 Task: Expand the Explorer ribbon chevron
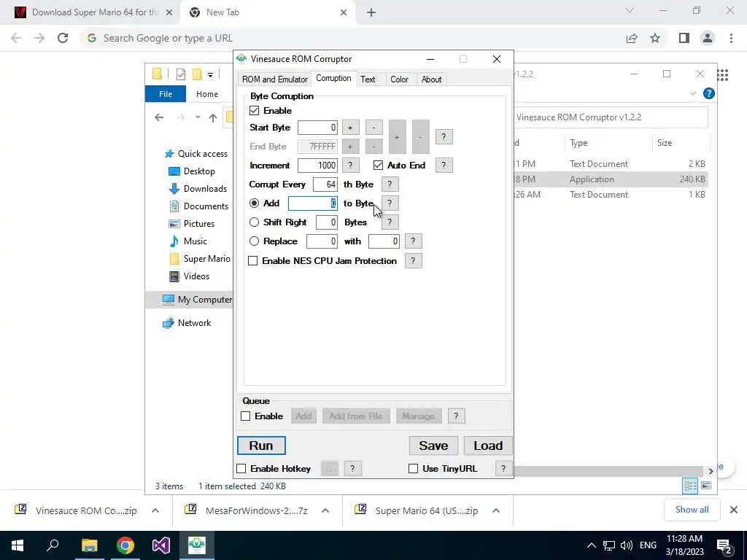[x=693, y=93]
